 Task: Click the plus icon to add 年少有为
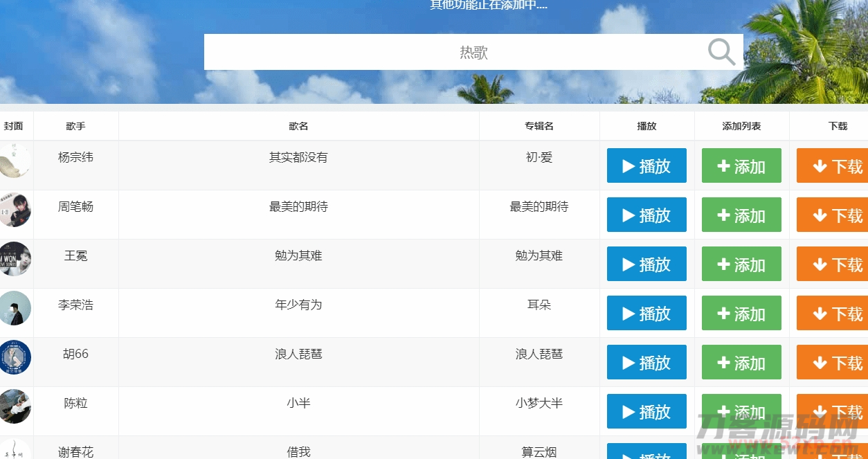point(725,313)
